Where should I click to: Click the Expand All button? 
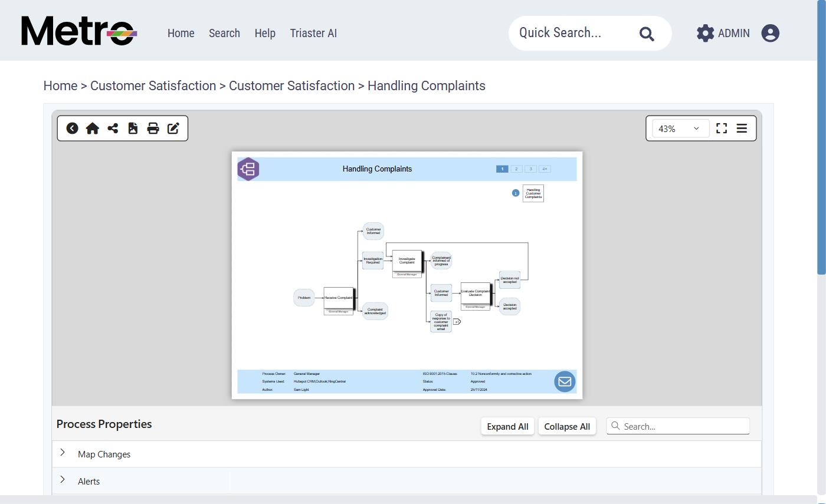(x=507, y=426)
